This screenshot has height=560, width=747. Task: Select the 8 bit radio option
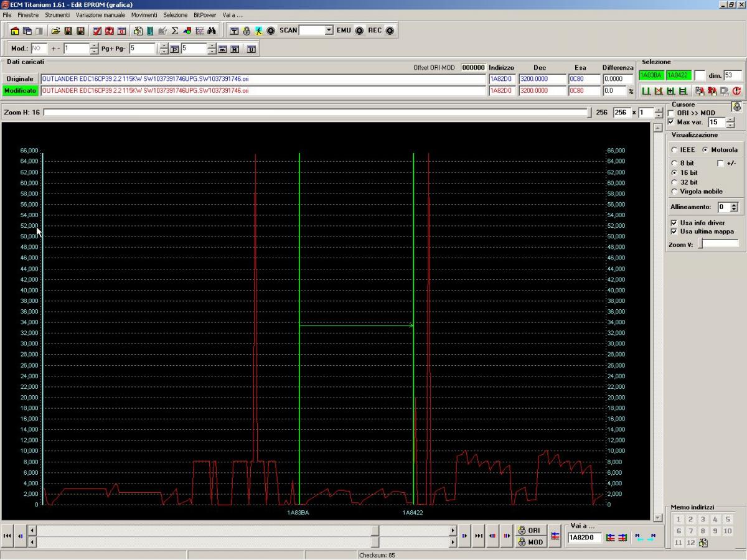674,163
